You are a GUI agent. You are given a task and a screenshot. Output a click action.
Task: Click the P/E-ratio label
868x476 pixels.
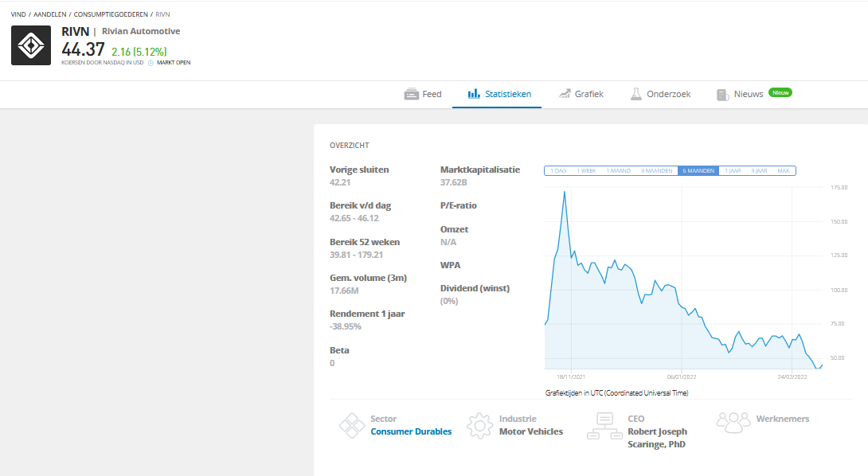[x=459, y=205]
